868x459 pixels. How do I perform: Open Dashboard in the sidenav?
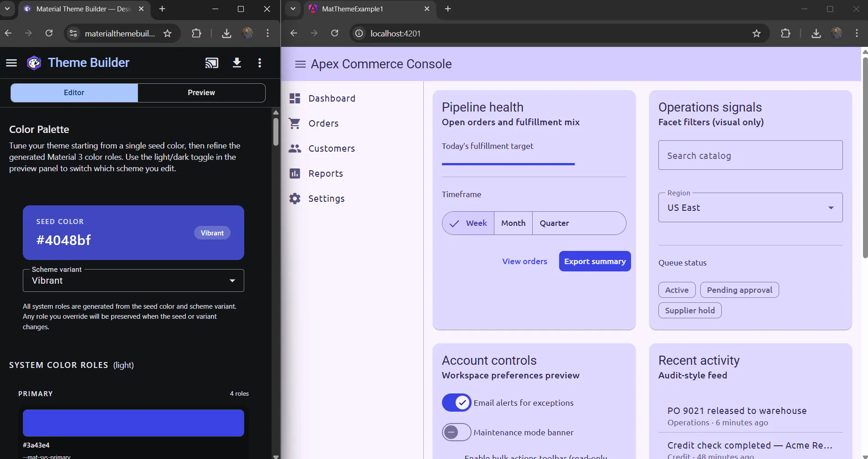point(352,98)
